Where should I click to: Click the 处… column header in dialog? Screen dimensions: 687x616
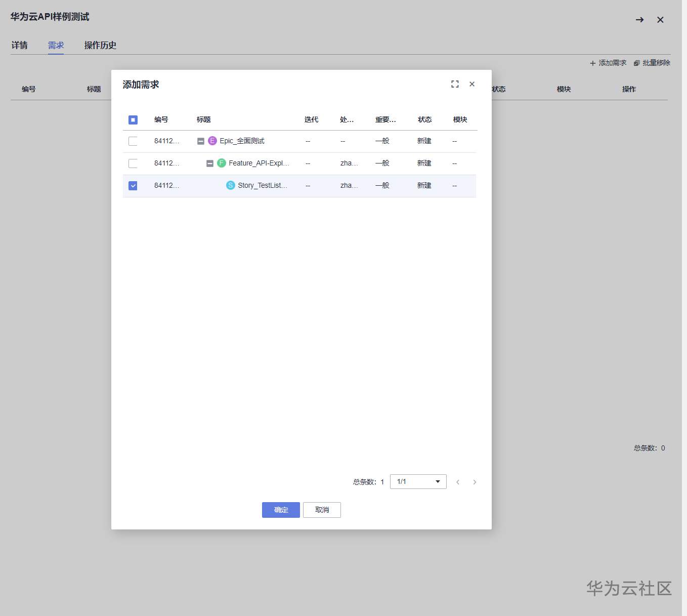pos(347,119)
